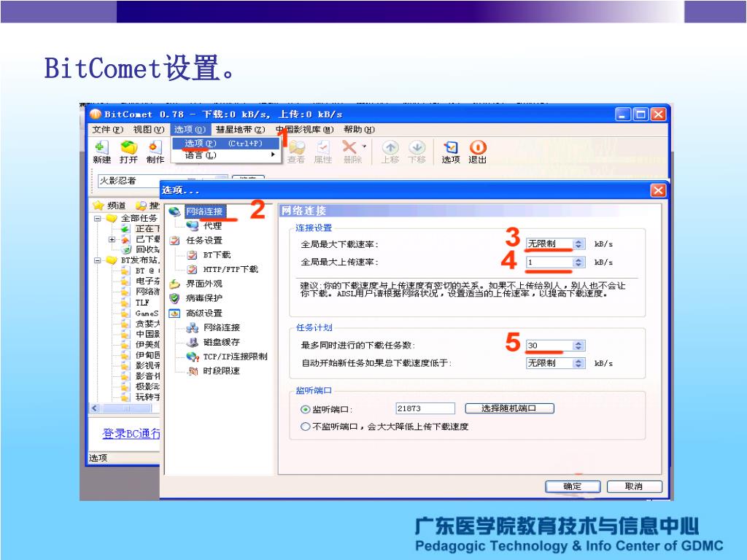This screenshot has width=747, height=560.
Task: Click the 全局最大上传速率 value field
Action: coord(549,262)
